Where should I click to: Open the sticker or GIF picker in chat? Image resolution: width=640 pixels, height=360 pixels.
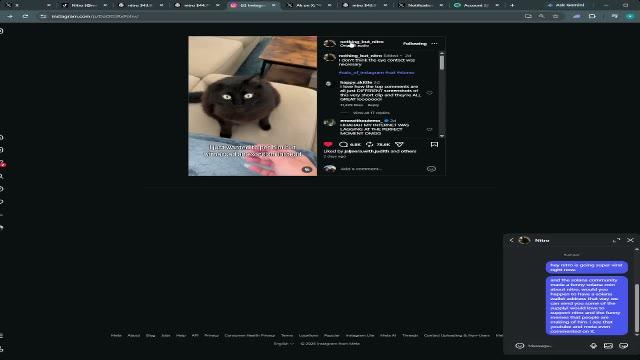coord(624,346)
